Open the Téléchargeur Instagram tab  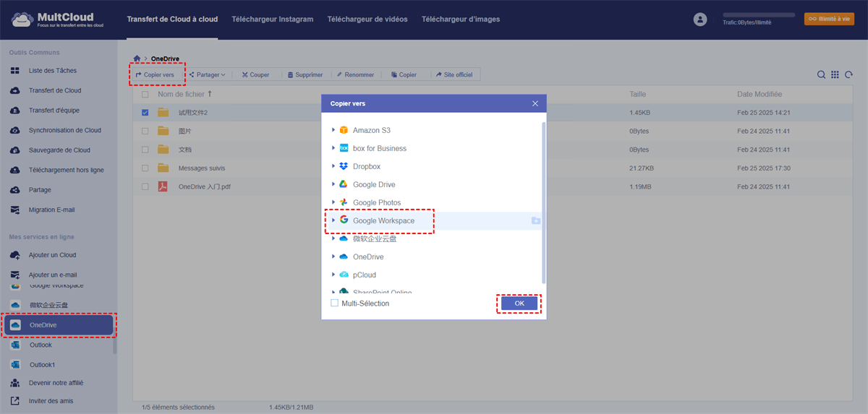(273, 20)
